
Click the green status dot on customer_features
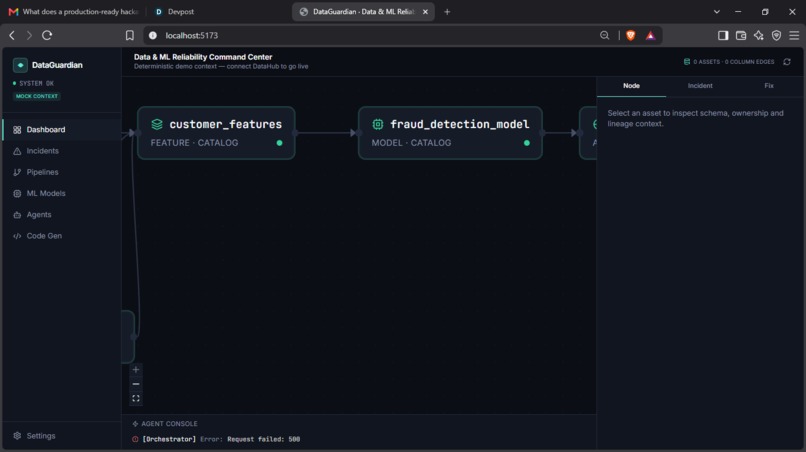coord(280,143)
